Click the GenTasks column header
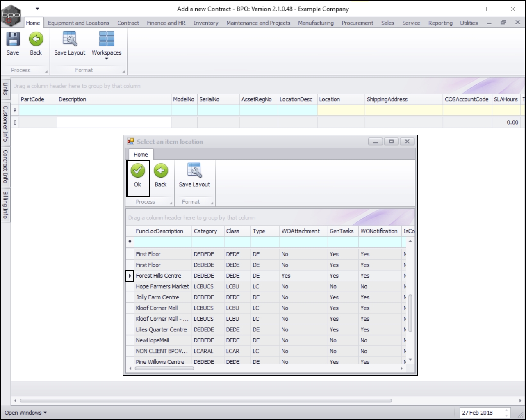The height and width of the screenshot is (420, 526). 343,231
